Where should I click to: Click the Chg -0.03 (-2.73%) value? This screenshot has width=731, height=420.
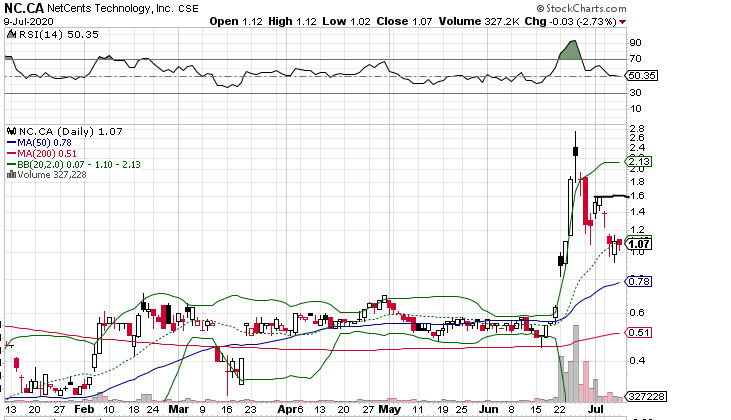coord(571,21)
